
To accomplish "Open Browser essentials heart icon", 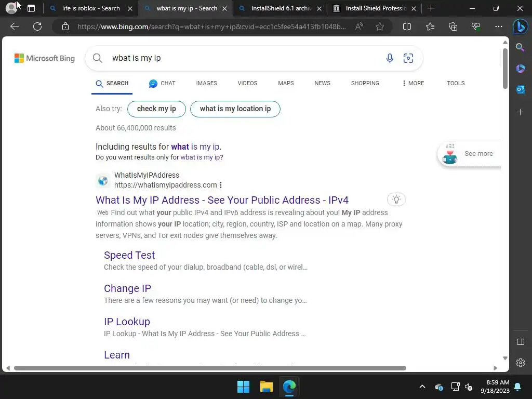I will coord(476,26).
